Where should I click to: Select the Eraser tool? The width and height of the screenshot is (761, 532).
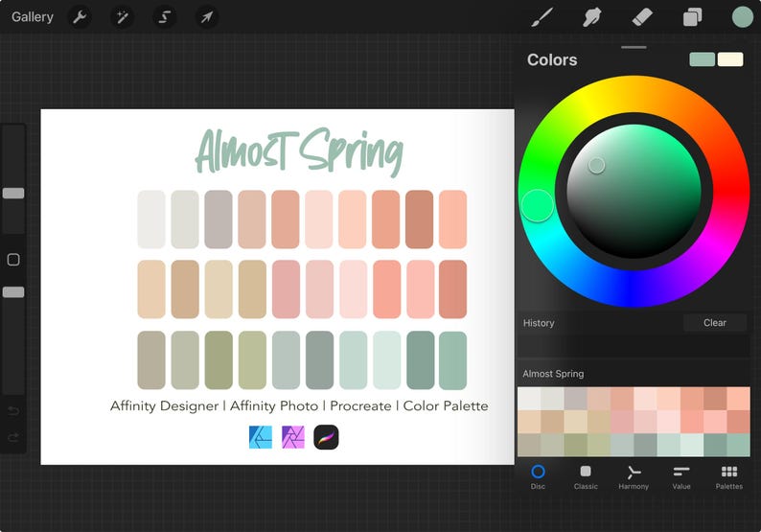[x=642, y=17]
